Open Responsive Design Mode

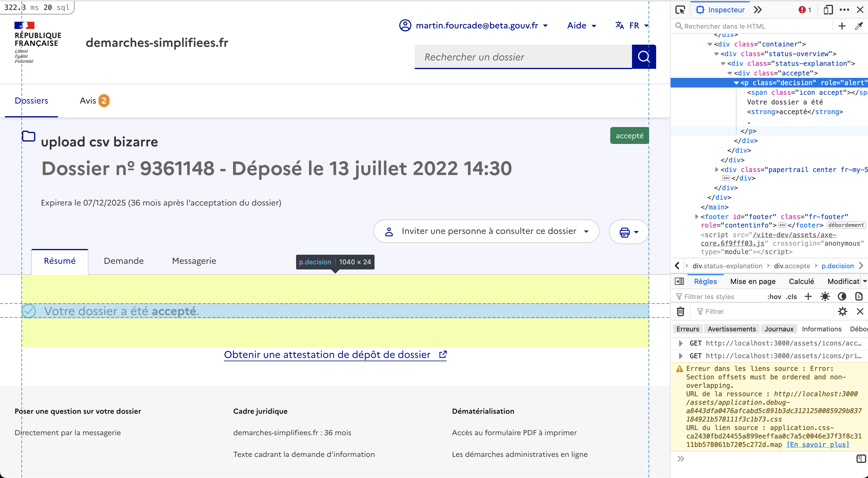coord(828,9)
